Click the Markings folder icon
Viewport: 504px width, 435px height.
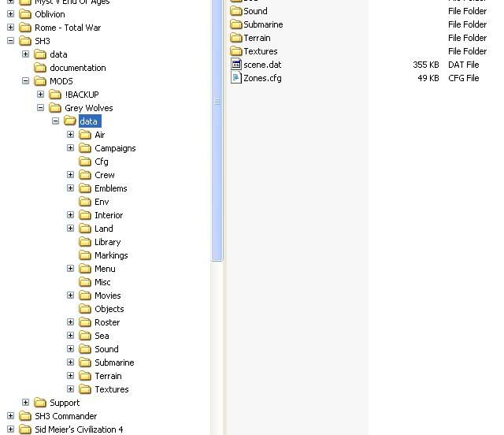pyautogui.click(x=85, y=255)
